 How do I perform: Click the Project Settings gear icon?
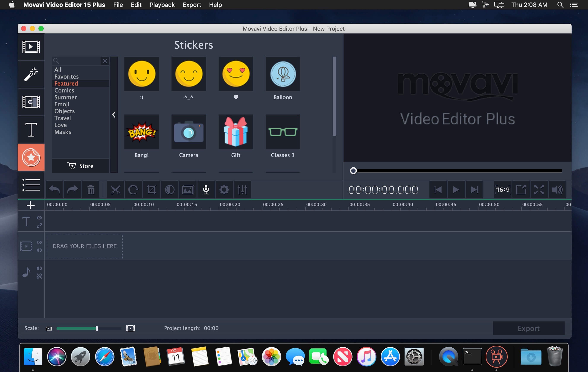(x=224, y=189)
